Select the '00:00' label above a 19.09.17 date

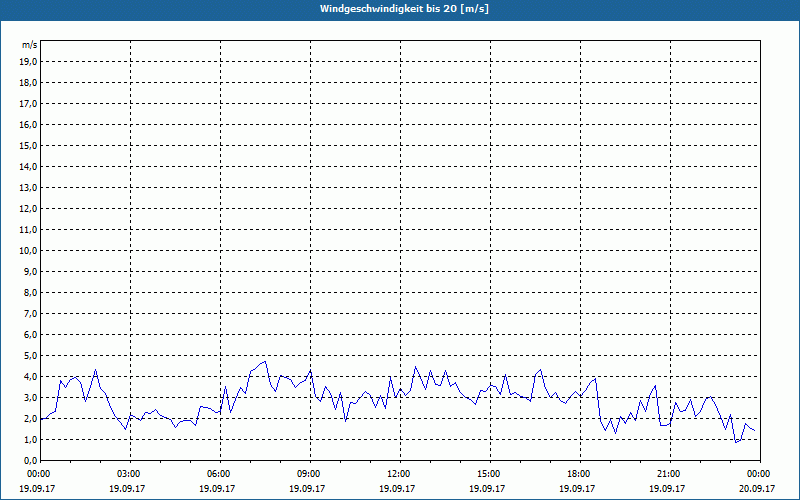point(38,474)
